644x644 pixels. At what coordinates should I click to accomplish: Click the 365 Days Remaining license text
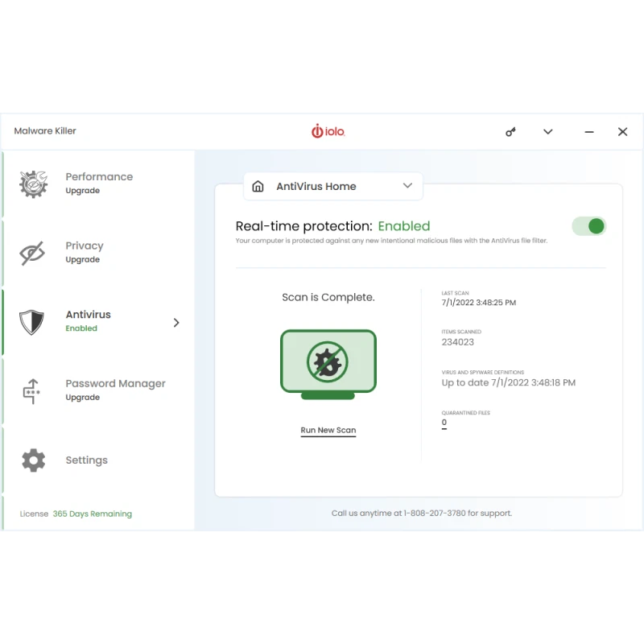[92, 514]
